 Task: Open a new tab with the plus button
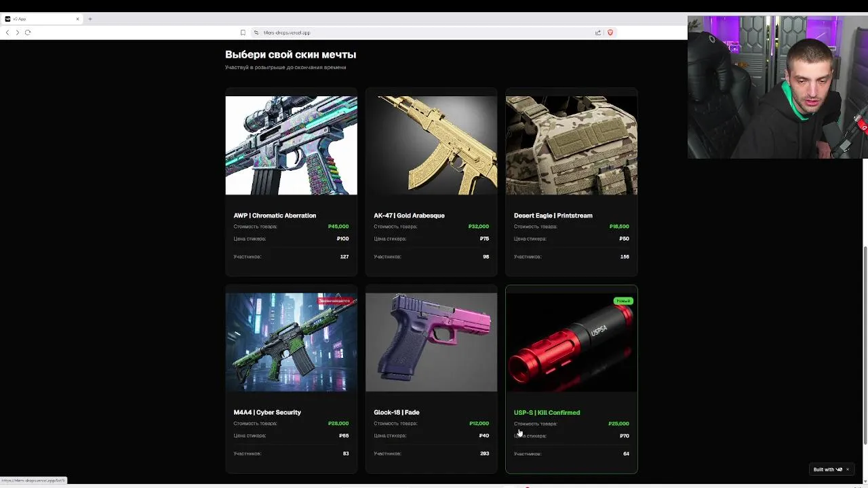[90, 19]
